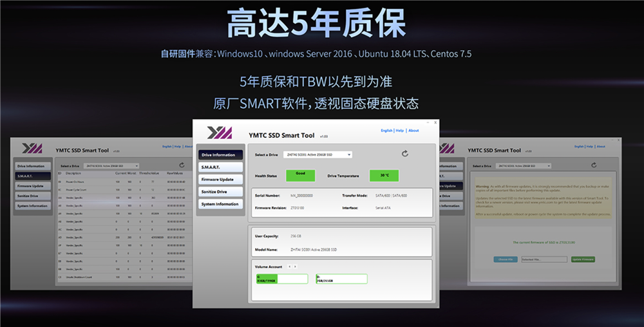Open the Select a Drive dropdown in the center window
Viewport: 644px width, 327px height.
[x=317, y=154]
